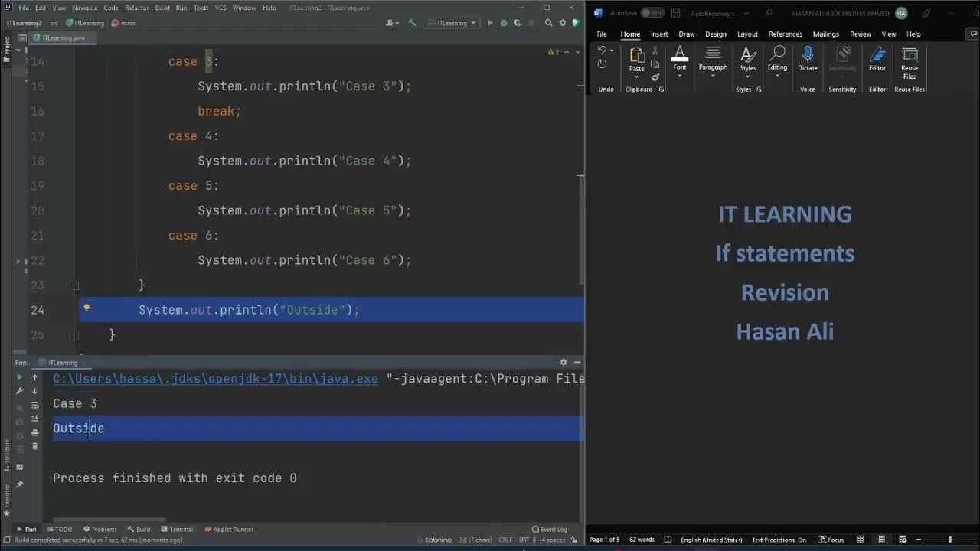Toggle scroll to end in Run console
The image size is (980, 551).
pos(34,419)
